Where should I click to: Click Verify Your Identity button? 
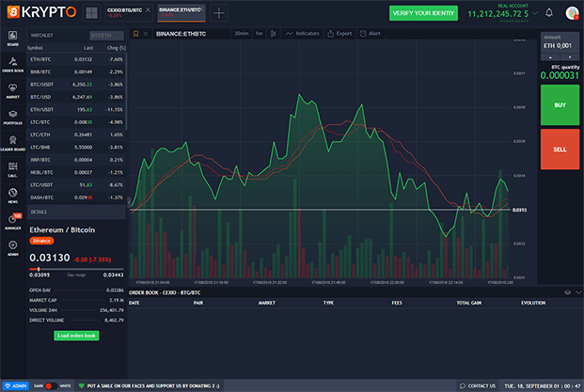click(x=423, y=13)
